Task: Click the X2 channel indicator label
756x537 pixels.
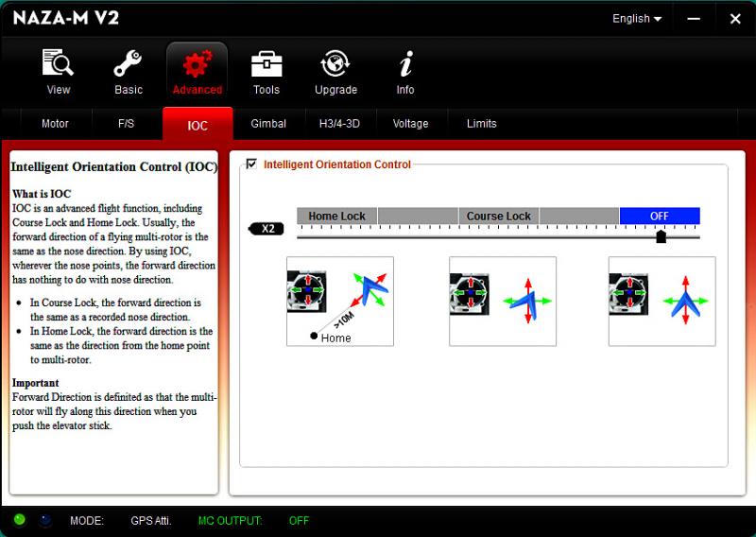Action: [x=266, y=229]
